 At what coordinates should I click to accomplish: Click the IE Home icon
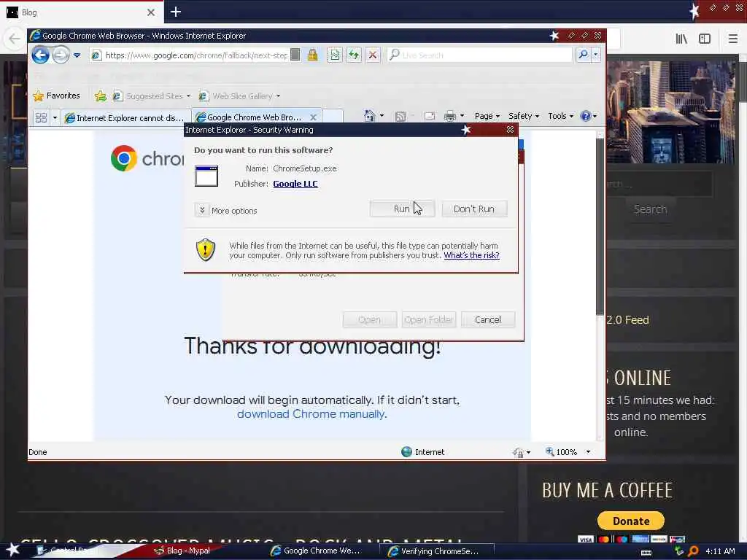pyautogui.click(x=369, y=116)
